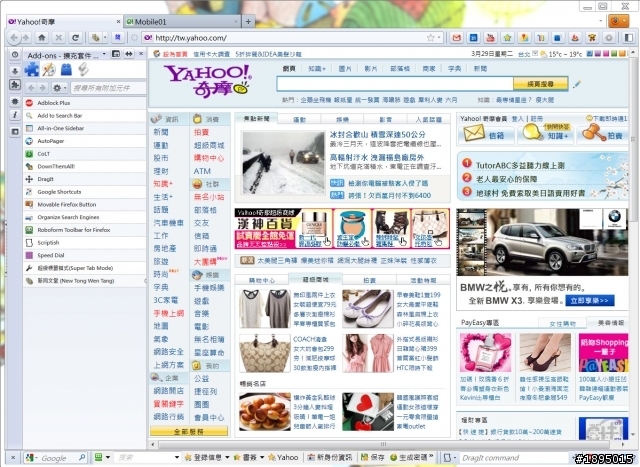
Task: Select the grey scroll icon right of Plugins in the sidebar
Action: click(83, 69)
